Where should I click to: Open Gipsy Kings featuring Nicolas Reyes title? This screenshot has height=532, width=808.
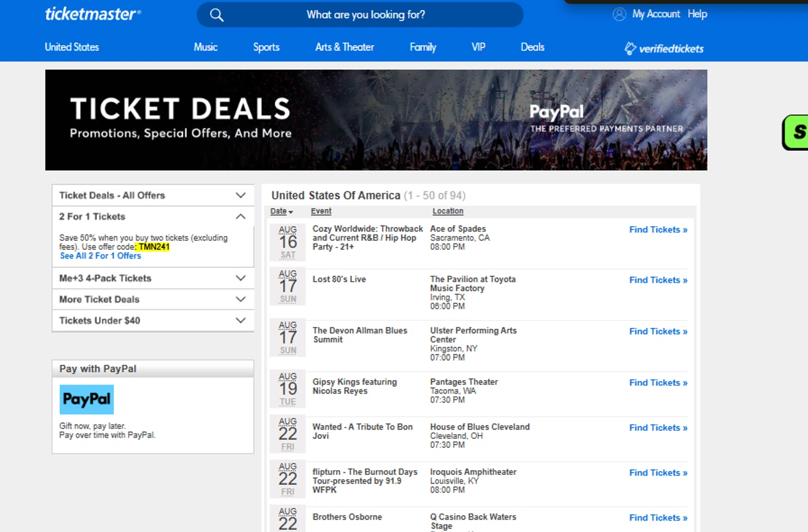pos(354,386)
